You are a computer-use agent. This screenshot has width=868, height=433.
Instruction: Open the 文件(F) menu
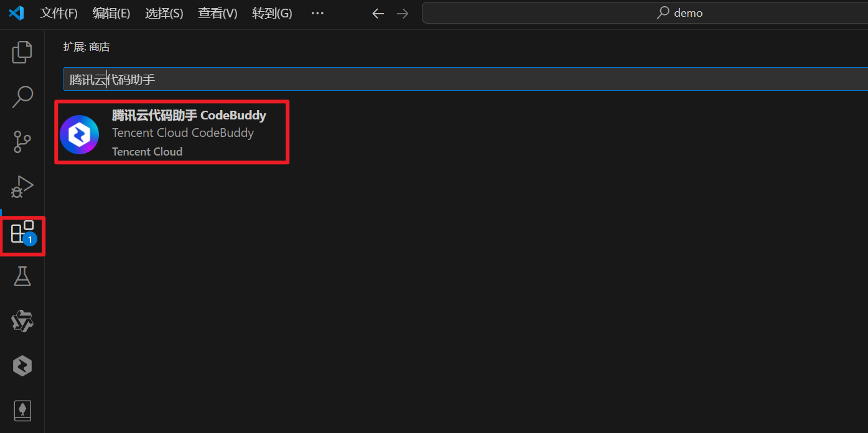tap(58, 13)
